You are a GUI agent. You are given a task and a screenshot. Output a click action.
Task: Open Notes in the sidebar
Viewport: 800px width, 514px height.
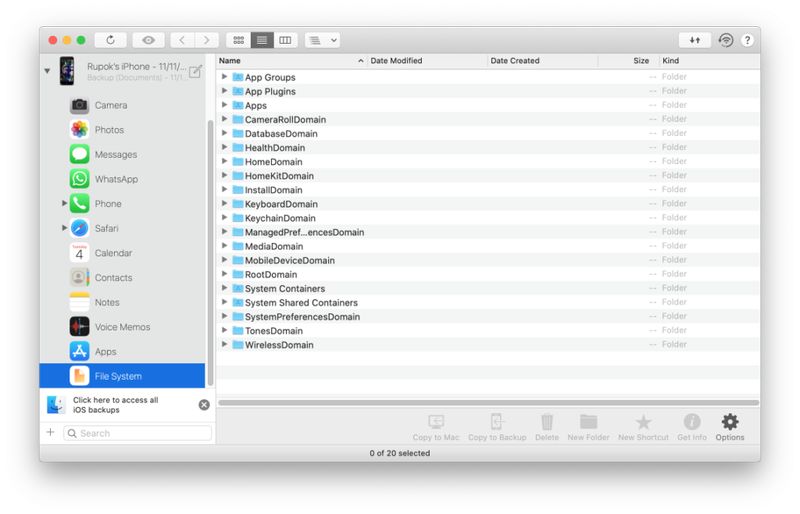coord(122,302)
